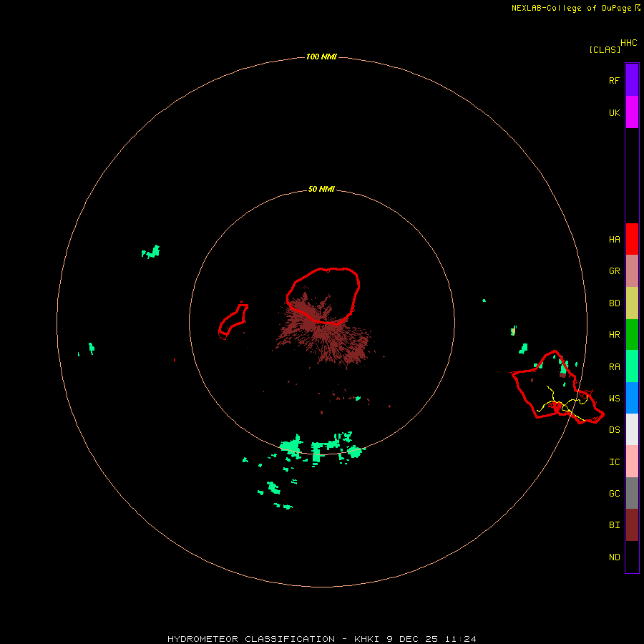Click the 100 NMI range ring label
Image resolution: width=644 pixels, height=644 pixels.
(x=321, y=57)
